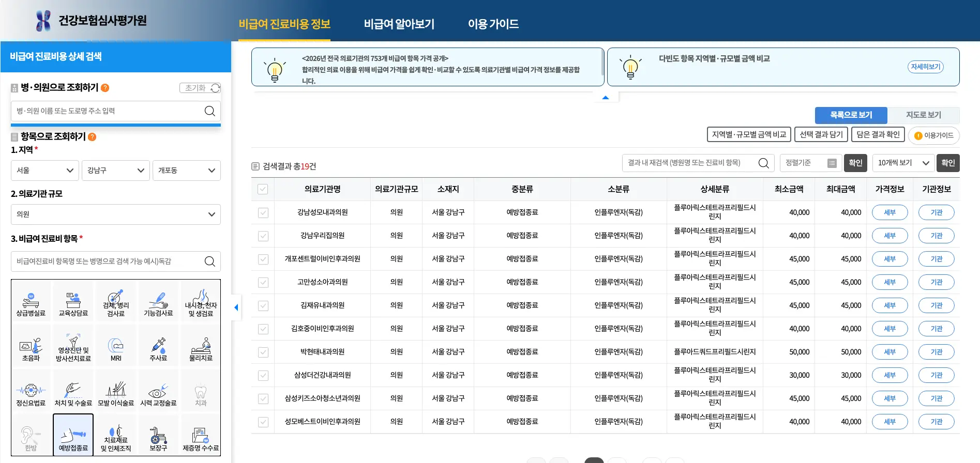Tick the checkbox for 고만성소아과의원
Screen dimensions: 980x463
coord(263,282)
